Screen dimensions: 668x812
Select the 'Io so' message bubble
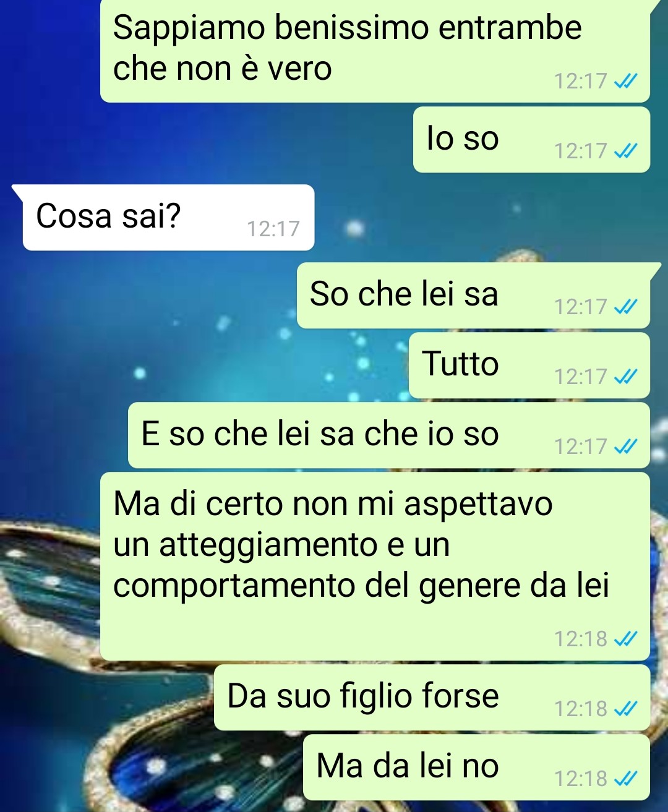tap(531, 140)
